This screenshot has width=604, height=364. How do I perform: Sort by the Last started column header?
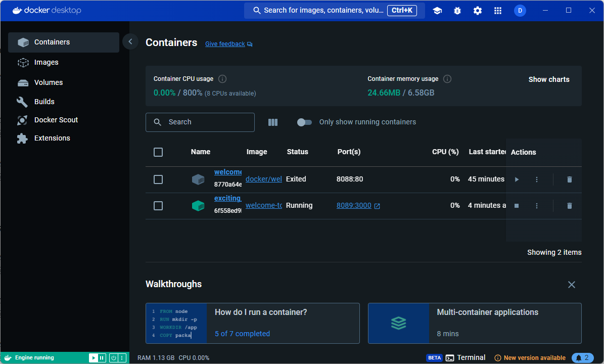487,152
